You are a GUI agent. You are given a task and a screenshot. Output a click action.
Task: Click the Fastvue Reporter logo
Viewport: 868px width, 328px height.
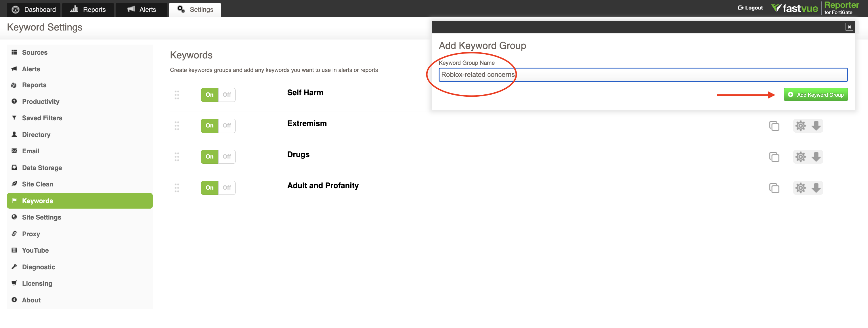(x=815, y=8)
